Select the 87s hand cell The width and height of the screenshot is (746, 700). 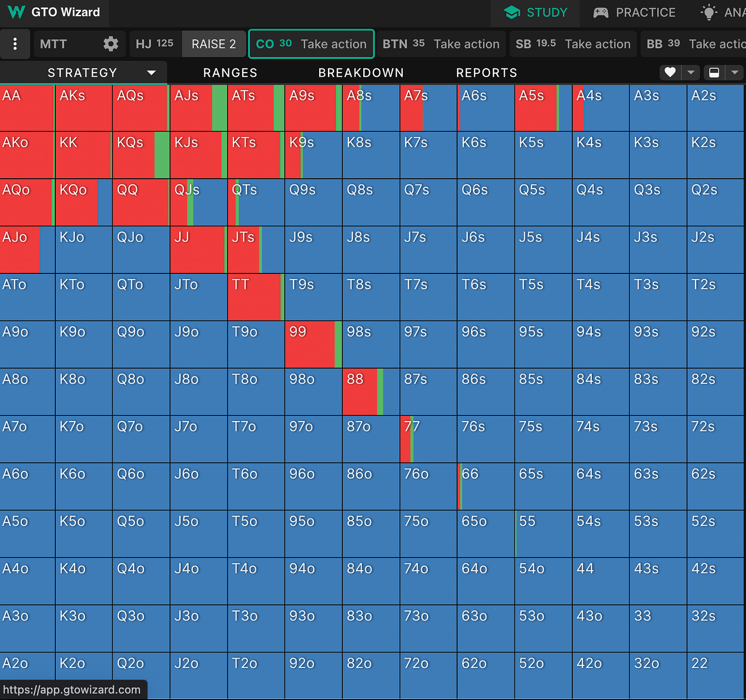point(428,392)
